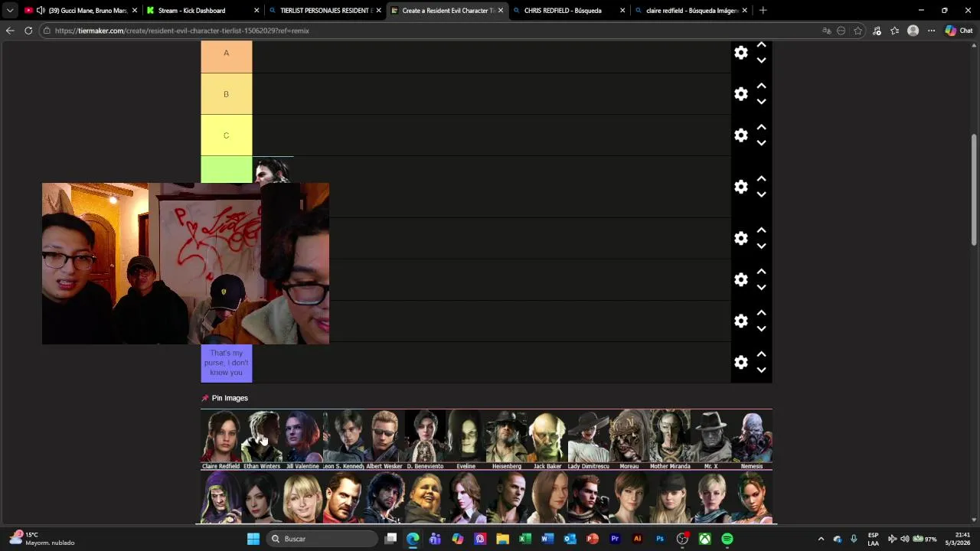Viewport: 980px width, 551px height.
Task: Open the tab list dropdown
Action: coord(9,11)
